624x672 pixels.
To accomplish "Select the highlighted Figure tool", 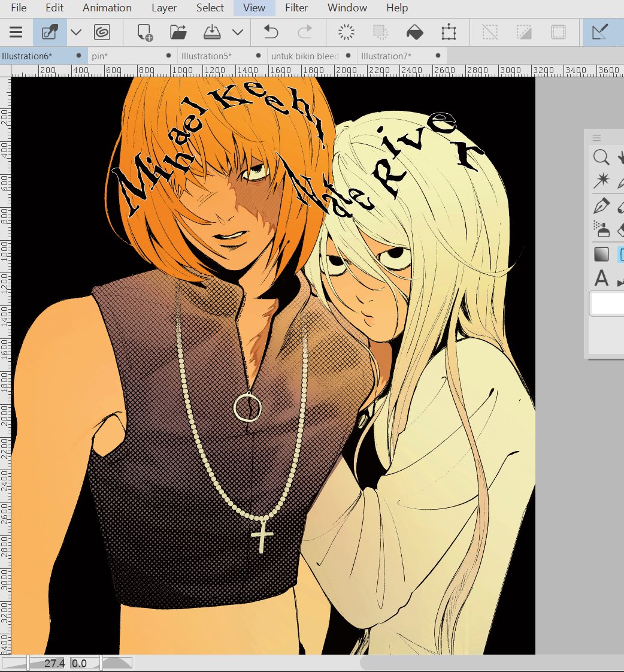I will (x=620, y=255).
